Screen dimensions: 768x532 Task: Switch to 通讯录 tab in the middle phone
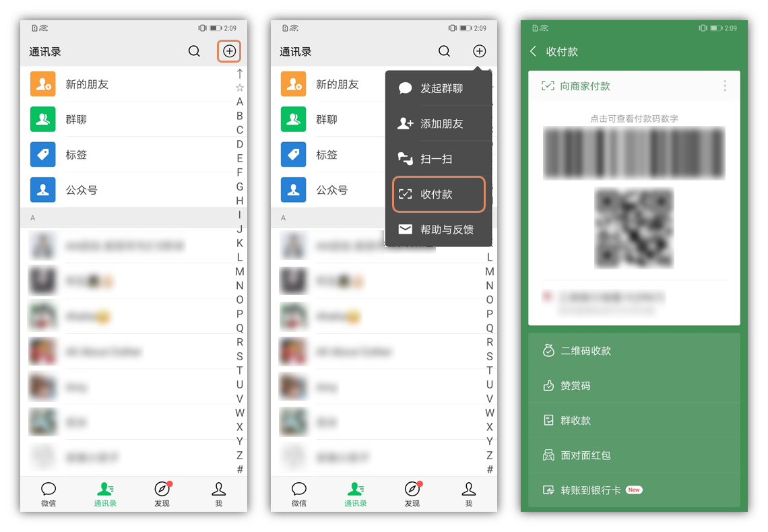(356, 494)
